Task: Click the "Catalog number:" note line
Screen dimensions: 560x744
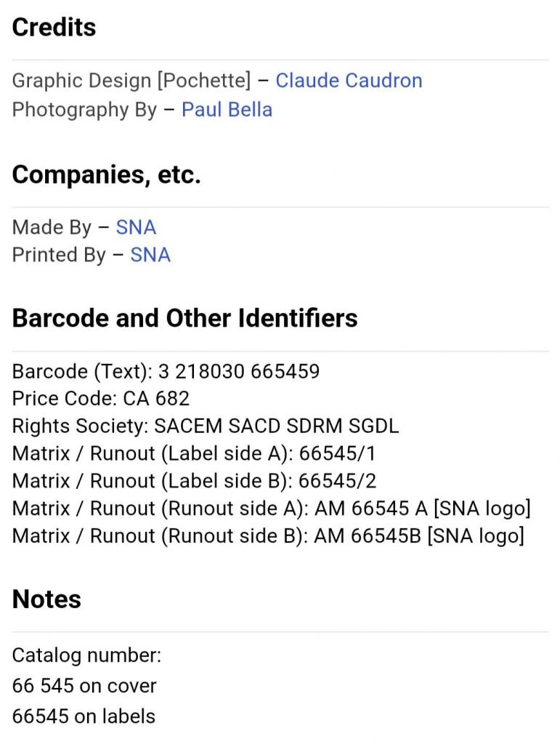Action: [86, 655]
